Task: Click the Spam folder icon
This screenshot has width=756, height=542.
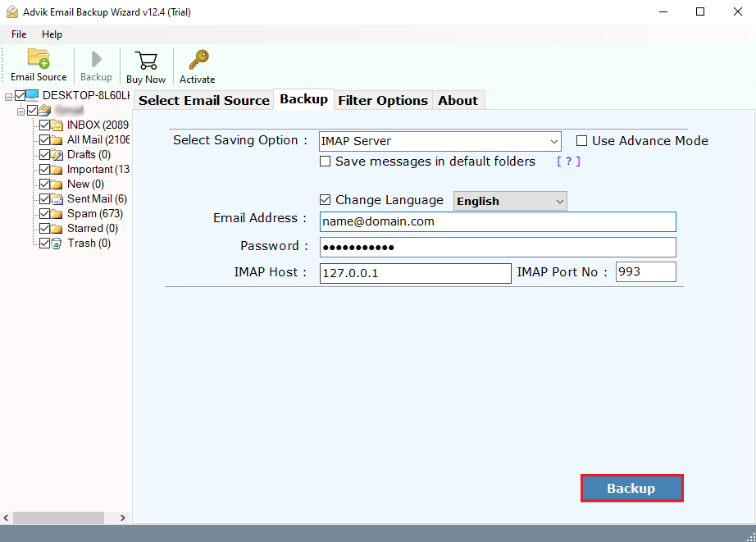Action: pyautogui.click(x=57, y=214)
